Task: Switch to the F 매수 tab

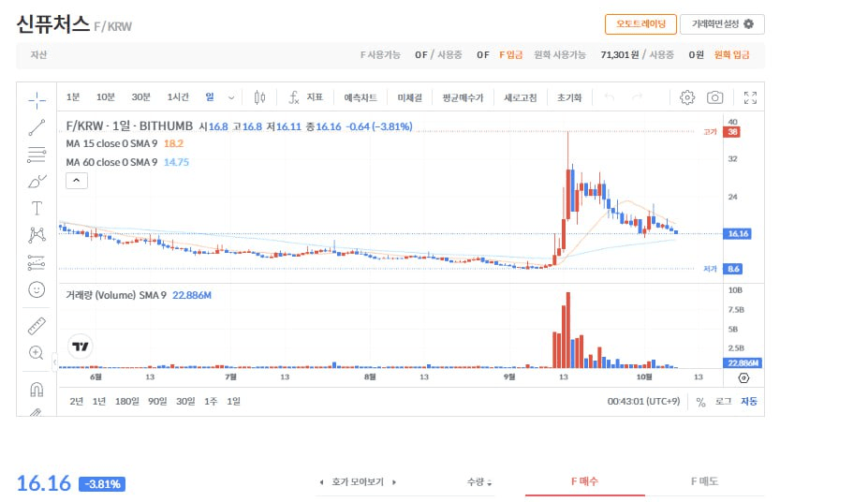Action: pos(584,481)
